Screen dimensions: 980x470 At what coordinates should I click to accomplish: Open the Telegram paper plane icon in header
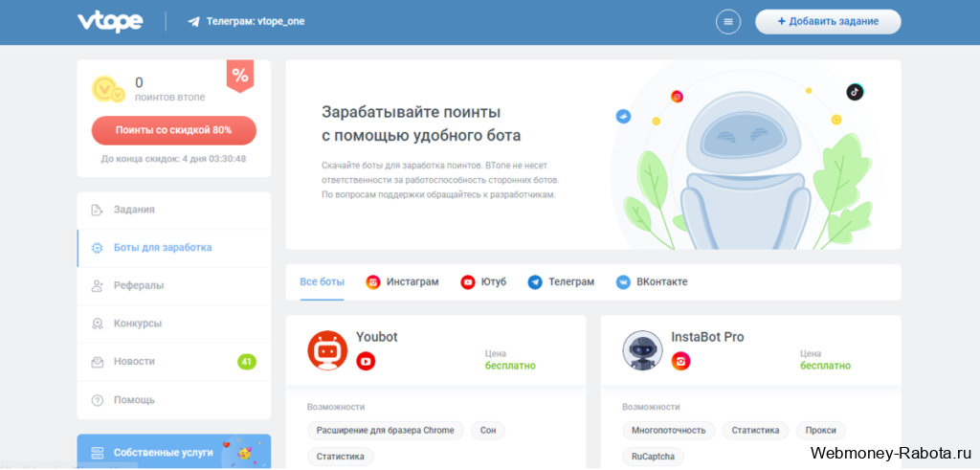pos(193,22)
